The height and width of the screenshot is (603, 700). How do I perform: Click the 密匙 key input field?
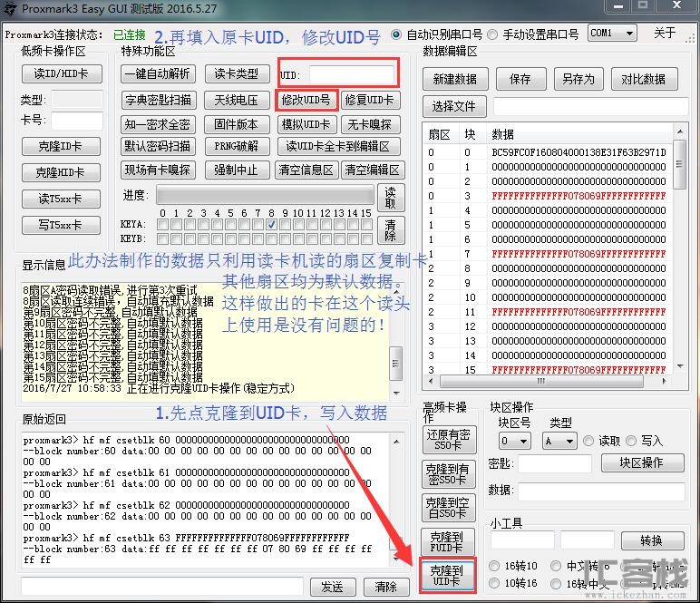pyautogui.click(x=555, y=463)
